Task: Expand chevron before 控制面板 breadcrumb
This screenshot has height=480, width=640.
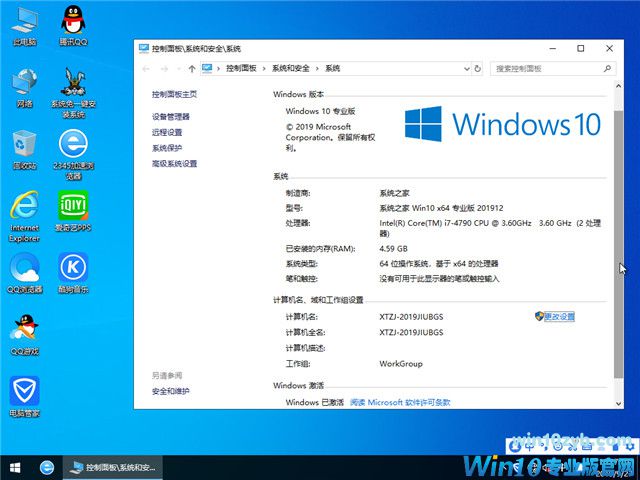Action: click(x=219, y=69)
